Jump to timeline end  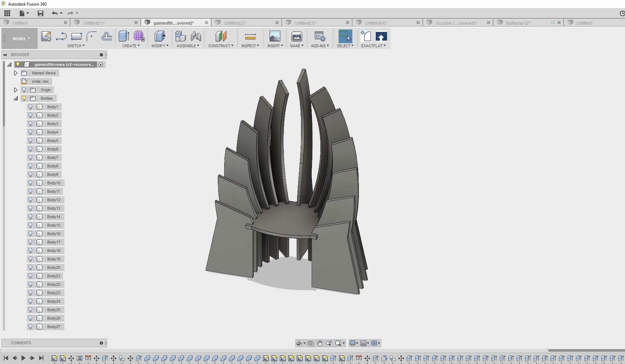(x=41, y=358)
